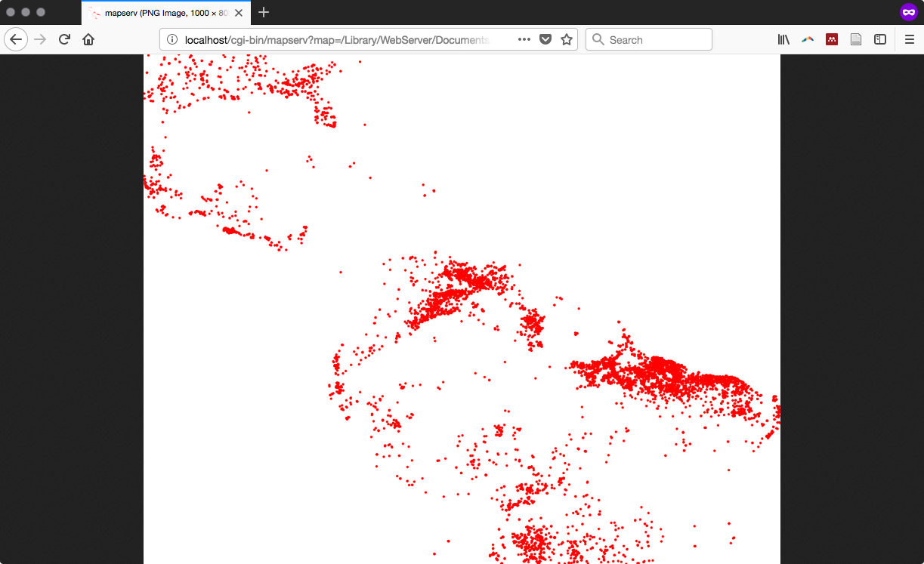Image resolution: width=924 pixels, height=564 pixels.
Task: Open the Firefox hamburger menu
Action: point(910,39)
